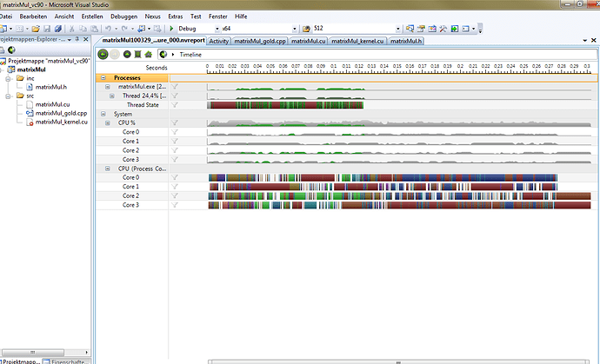The image size is (600, 364).
Task: Click the Save All icon
Action: point(57,29)
